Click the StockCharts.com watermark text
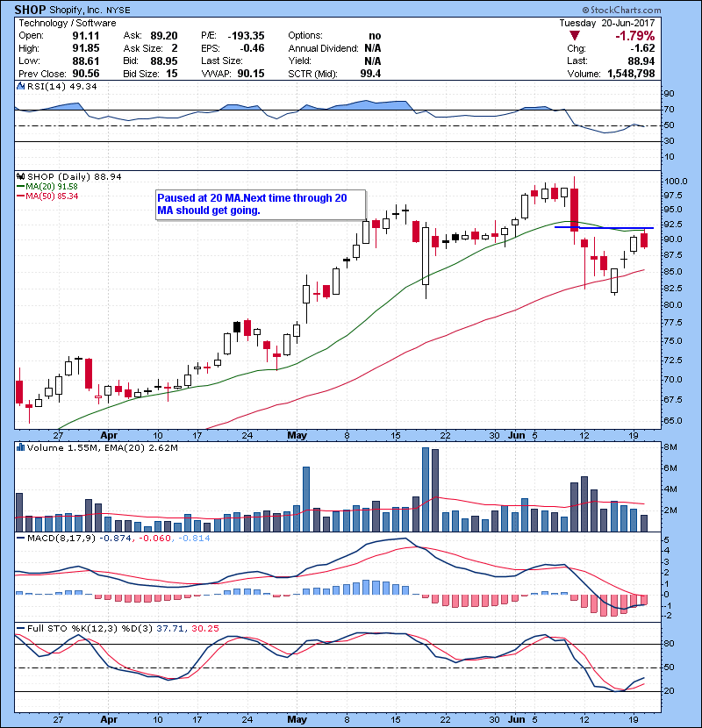The width and height of the screenshot is (702, 728). [x=621, y=10]
